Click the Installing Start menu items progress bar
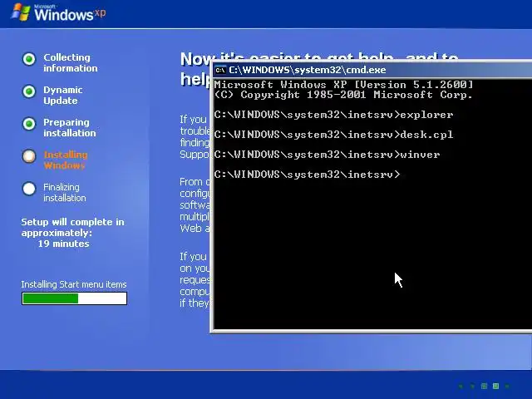532x399 pixels. click(74, 298)
